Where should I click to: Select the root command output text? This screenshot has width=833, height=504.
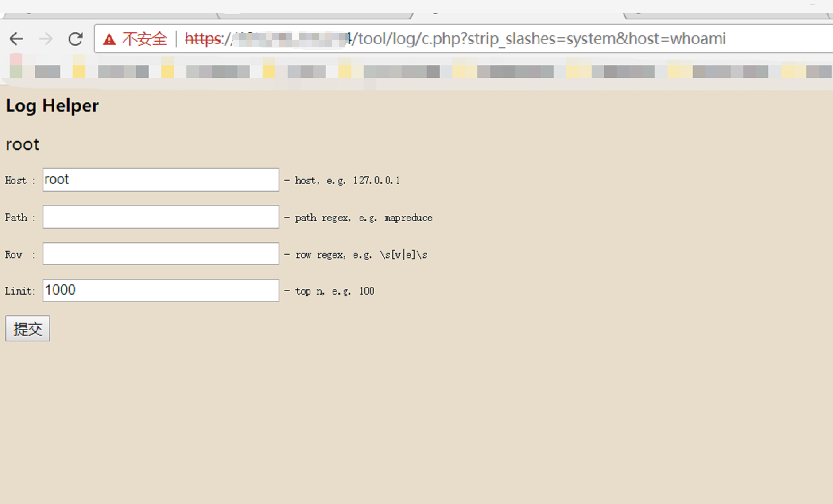click(23, 145)
